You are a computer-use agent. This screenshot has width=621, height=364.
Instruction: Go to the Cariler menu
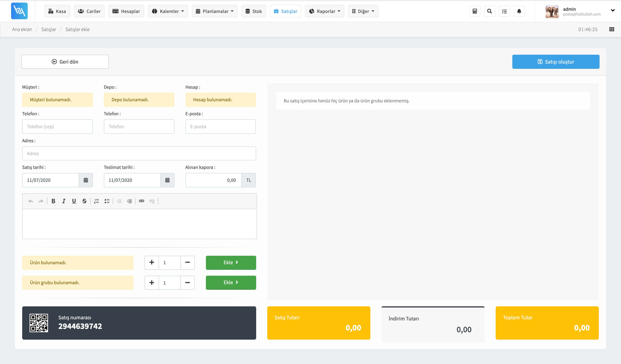click(x=89, y=11)
